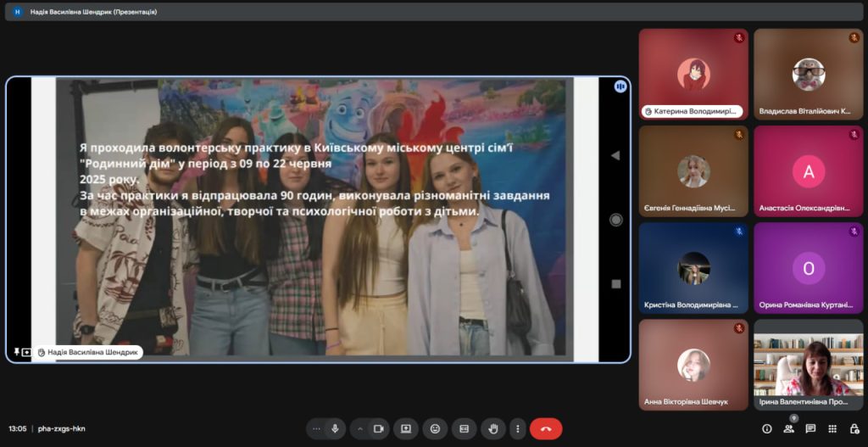868x447 pixels.
Task: Expand video settings chevron beside camera button
Action: [x=359, y=429]
